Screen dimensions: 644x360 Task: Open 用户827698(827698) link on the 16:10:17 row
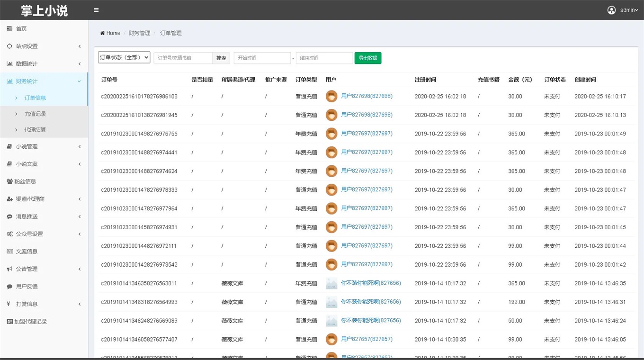(367, 96)
